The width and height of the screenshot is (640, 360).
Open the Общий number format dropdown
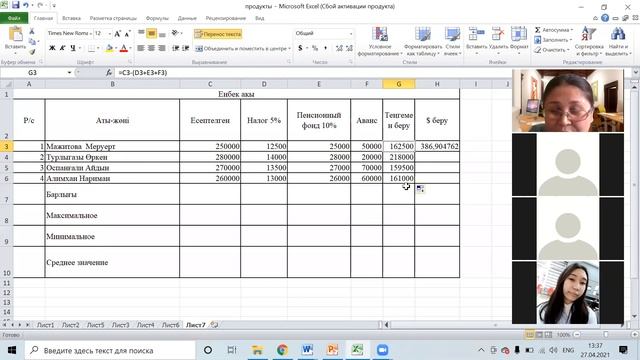coord(351,33)
